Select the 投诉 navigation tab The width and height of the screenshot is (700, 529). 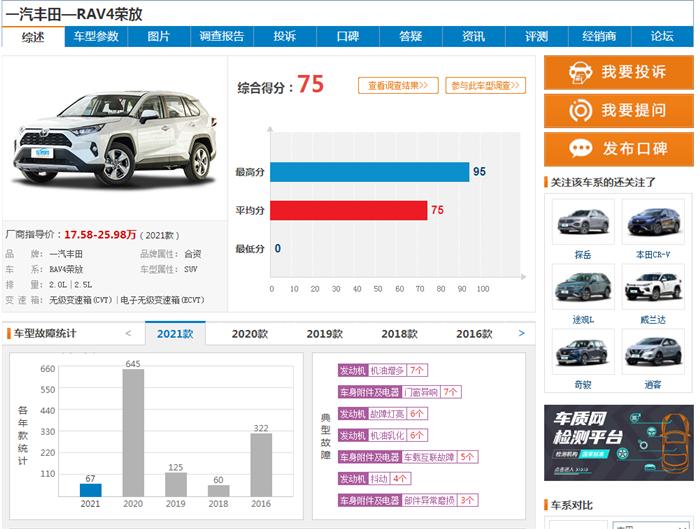285,36
